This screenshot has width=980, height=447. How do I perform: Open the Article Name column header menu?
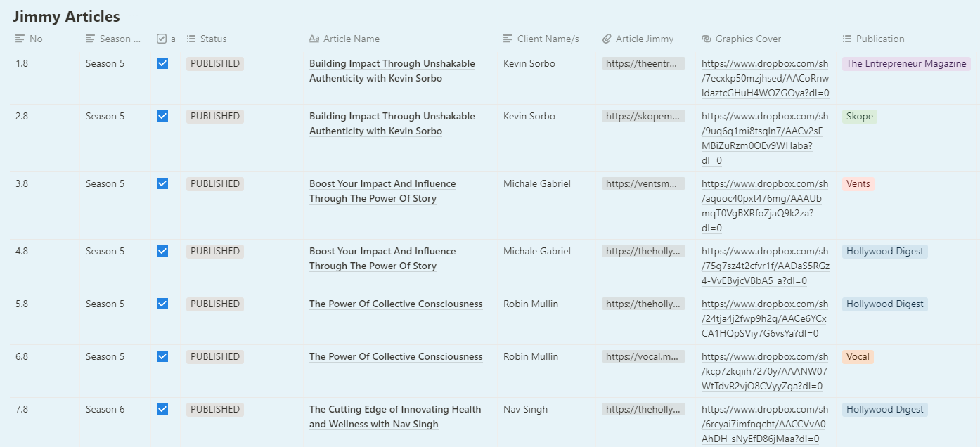tap(351, 39)
